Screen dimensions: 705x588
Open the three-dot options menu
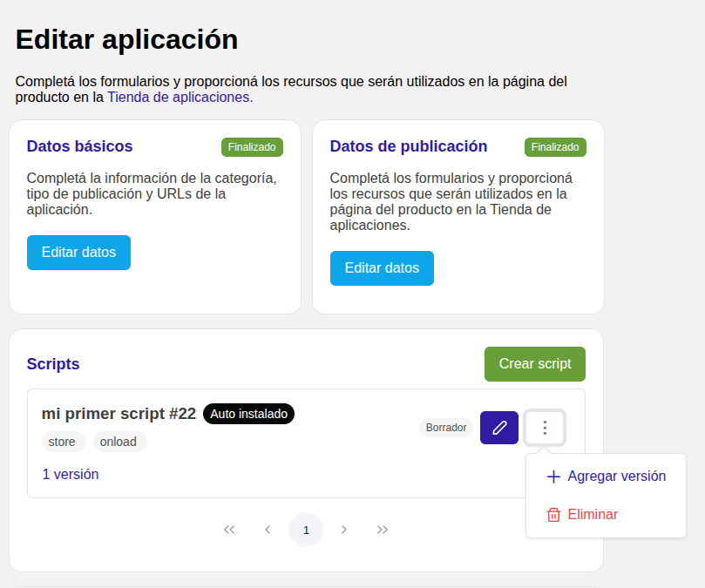(545, 428)
